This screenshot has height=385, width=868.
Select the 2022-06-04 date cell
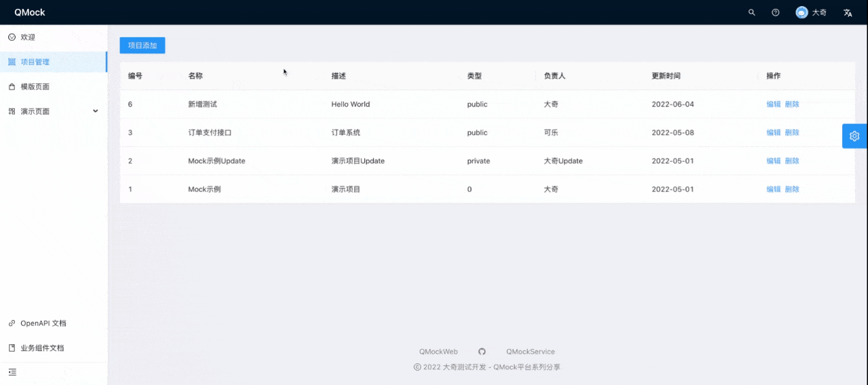[x=673, y=104]
